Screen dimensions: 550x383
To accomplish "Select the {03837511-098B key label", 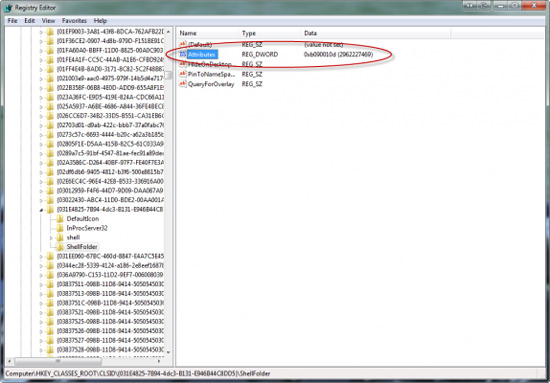I will tap(110, 284).
